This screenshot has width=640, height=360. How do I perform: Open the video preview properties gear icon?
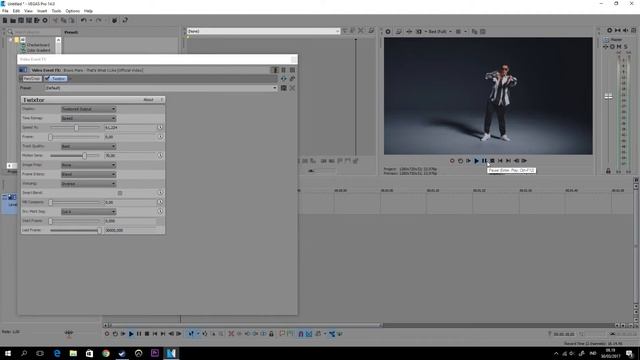click(x=388, y=31)
